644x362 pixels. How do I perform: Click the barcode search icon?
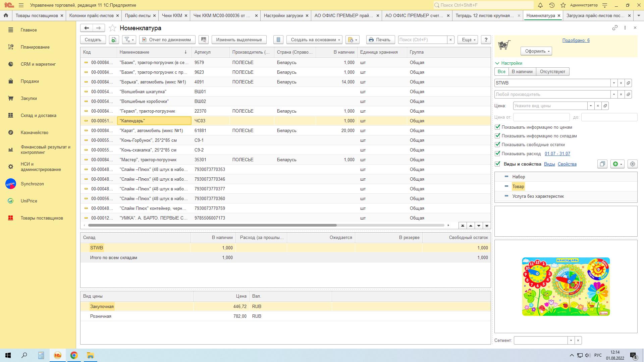(x=203, y=40)
